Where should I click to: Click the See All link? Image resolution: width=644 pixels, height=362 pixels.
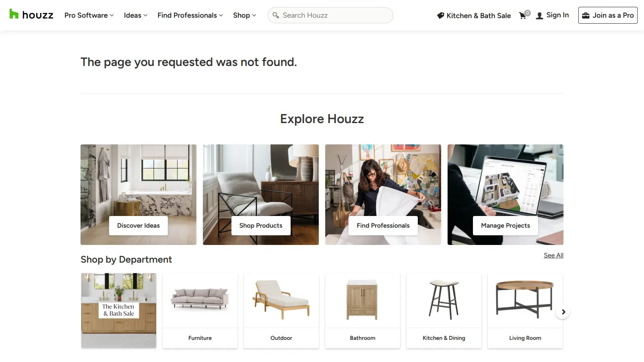[553, 255]
